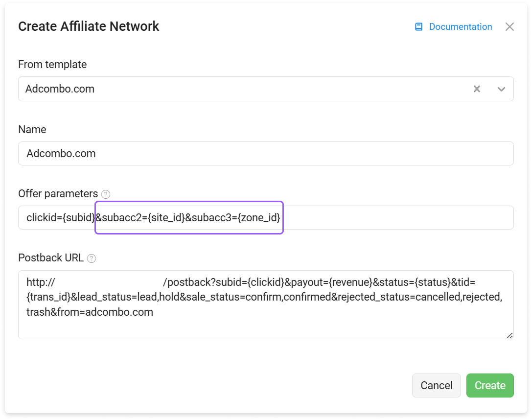532x420 pixels.
Task: Grab the Postback URL textarea resize handle
Action: click(509, 335)
